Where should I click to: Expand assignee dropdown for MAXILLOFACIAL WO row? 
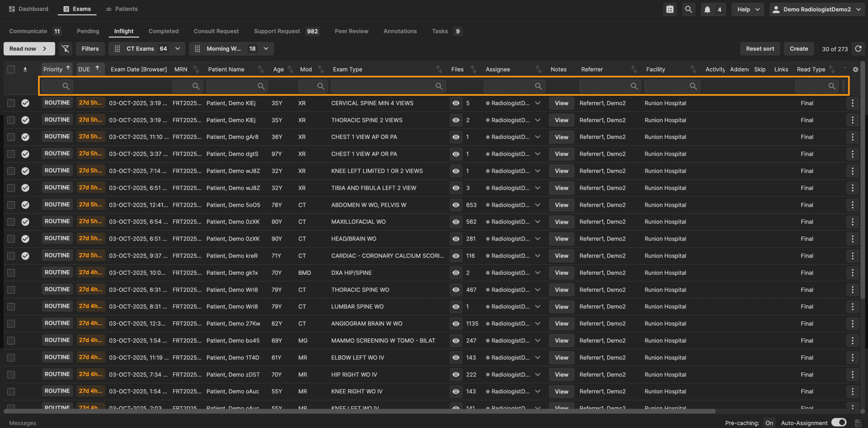(537, 222)
